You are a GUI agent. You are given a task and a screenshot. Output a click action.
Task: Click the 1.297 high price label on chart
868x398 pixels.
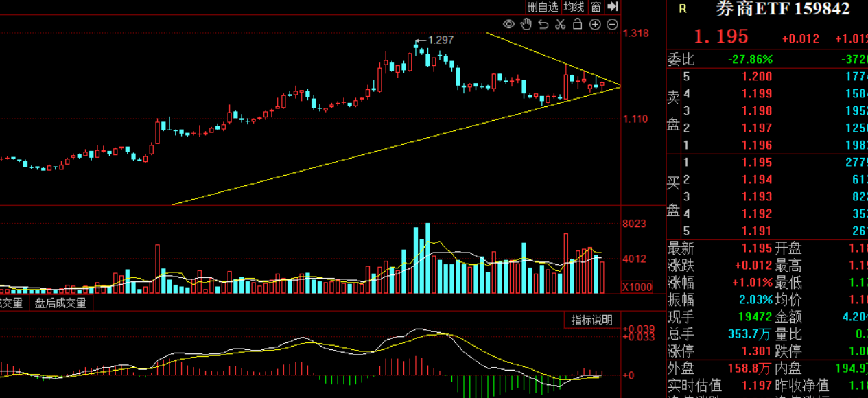click(441, 40)
